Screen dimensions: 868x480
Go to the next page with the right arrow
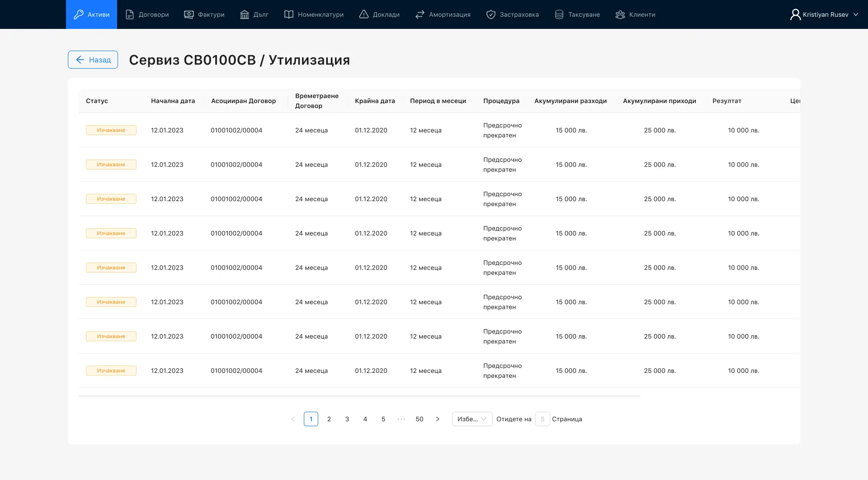click(438, 419)
